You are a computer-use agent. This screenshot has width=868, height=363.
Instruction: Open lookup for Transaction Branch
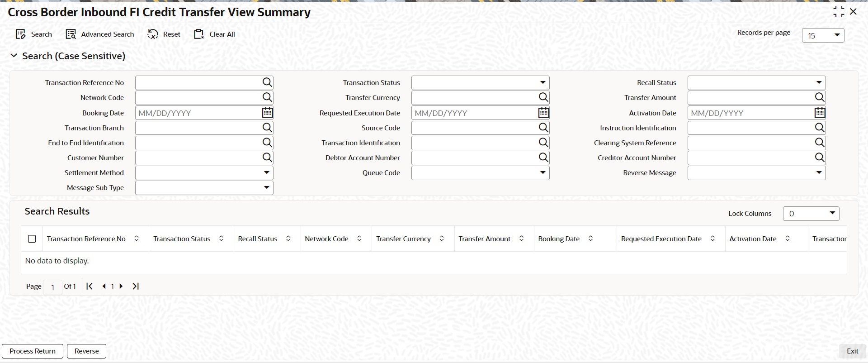click(x=267, y=128)
